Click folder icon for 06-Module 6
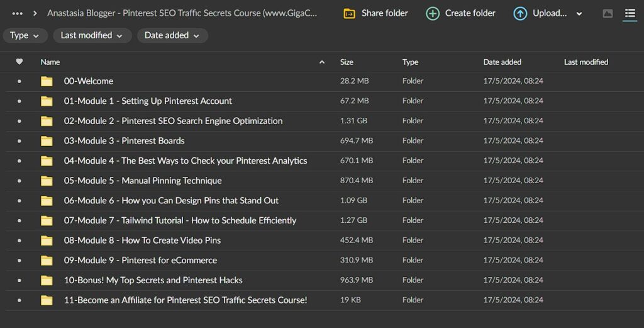The width and height of the screenshot is (644, 328). pos(47,201)
